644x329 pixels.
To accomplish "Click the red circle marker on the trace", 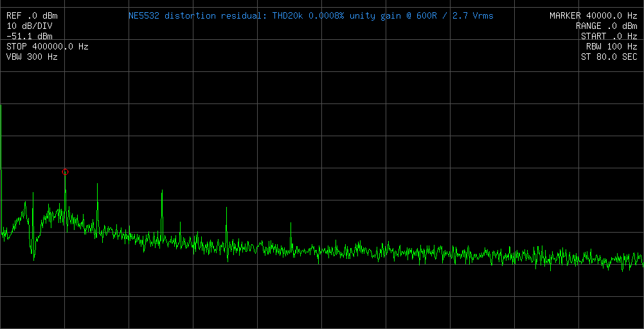I will [x=65, y=172].
